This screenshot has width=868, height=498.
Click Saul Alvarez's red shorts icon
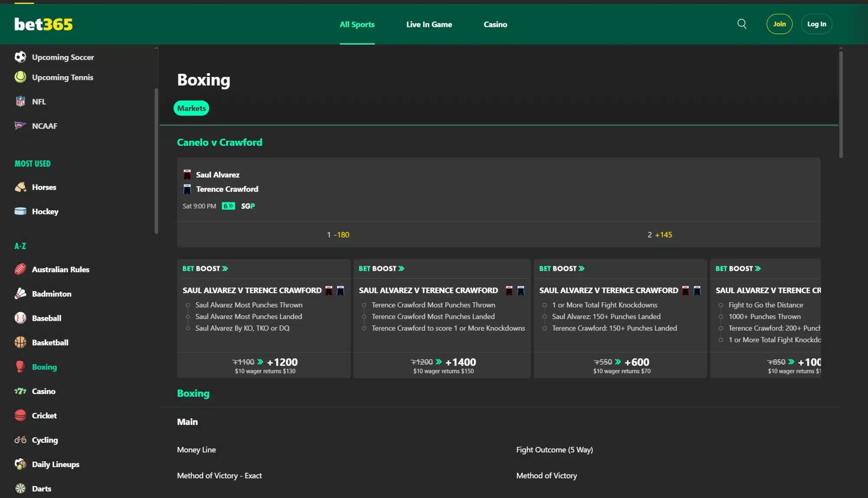coord(187,175)
